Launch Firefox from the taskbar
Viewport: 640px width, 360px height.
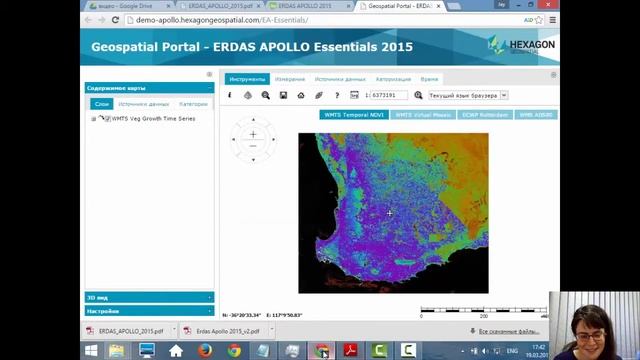(205, 351)
